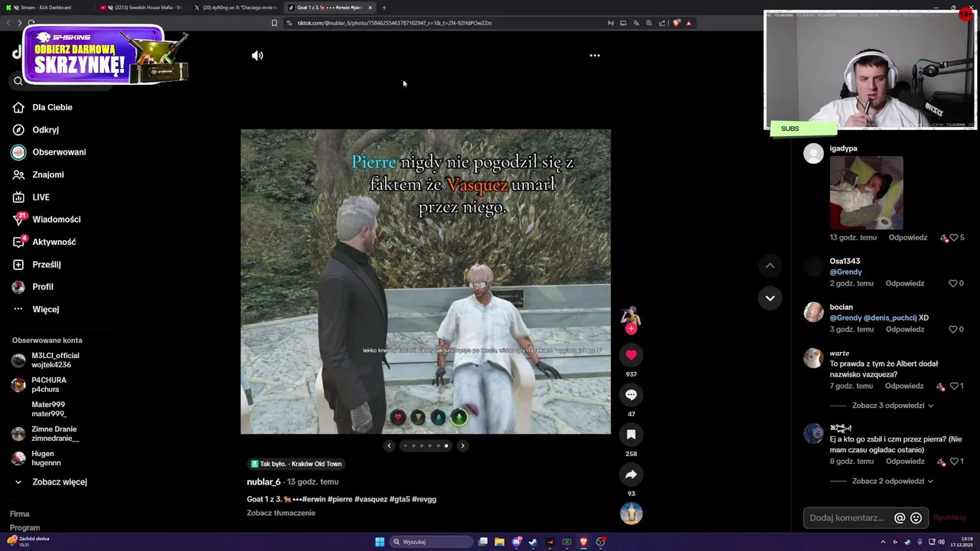Screen dimensions: 980x551
Task: Open the Windows Start menu
Action: click(x=380, y=542)
